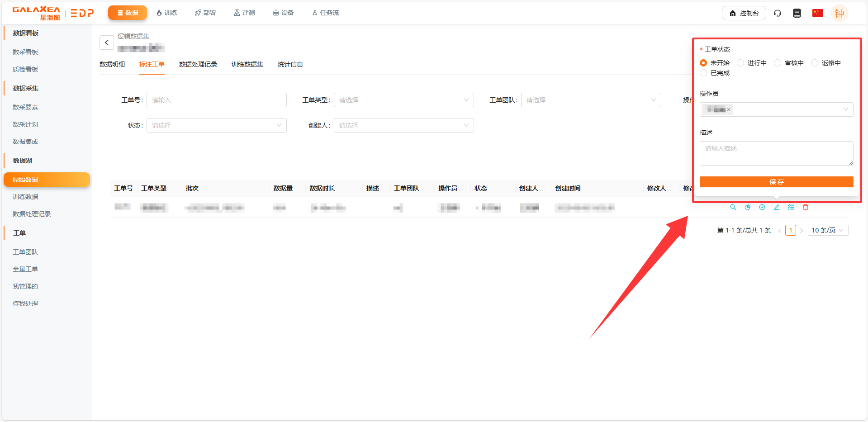
Task: Open the 工单团队 filter dropdown
Action: tap(591, 100)
